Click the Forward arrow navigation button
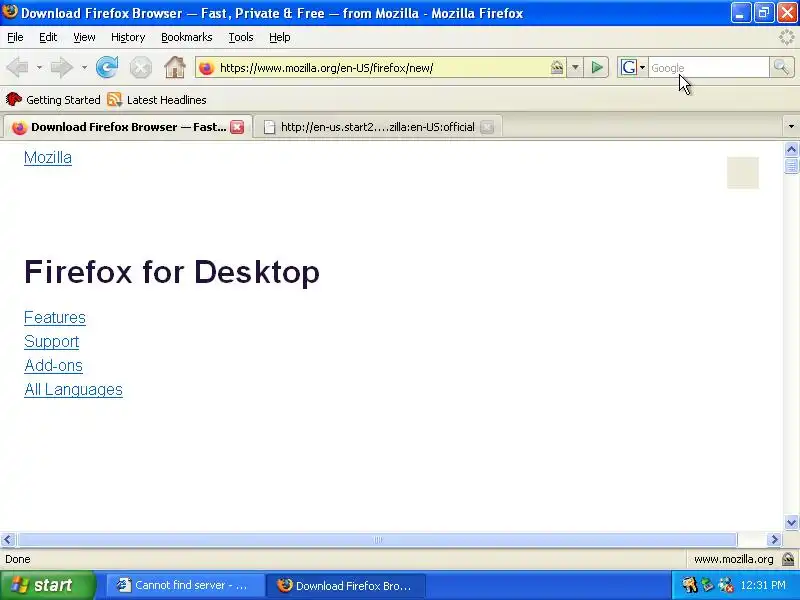This screenshot has width=800, height=600. [x=62, y=67]
